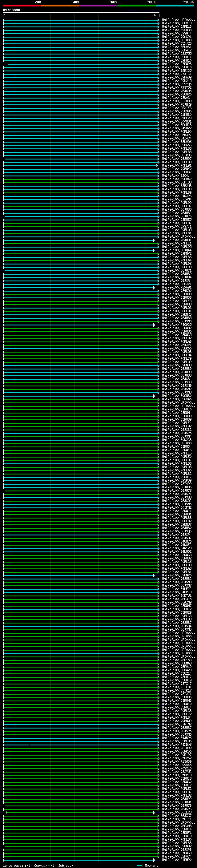Image resolution: width=197 pixels, height=868 pixels.
Task: Open hit UniRef100_Q9ASR1
Action: (177, 37)
